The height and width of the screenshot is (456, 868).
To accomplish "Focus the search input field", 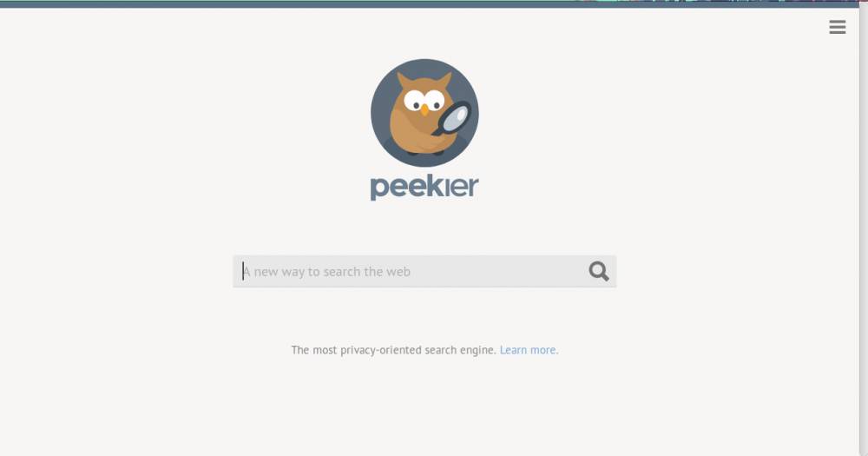I will pos(424,272).
